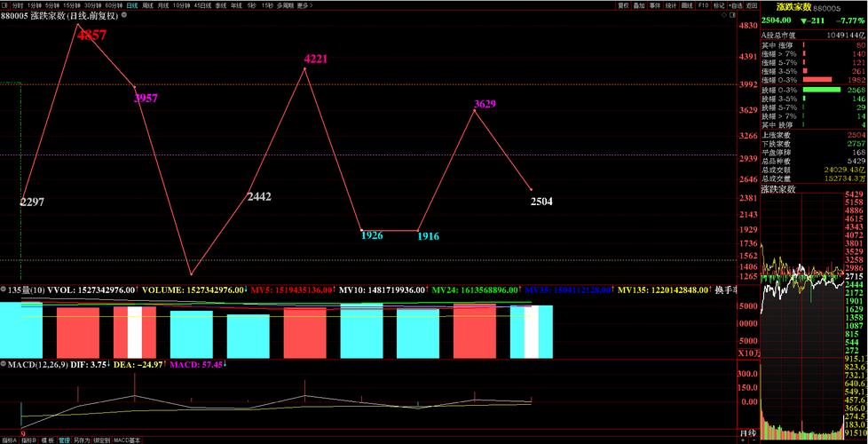
Task: Open the F10 company info
Action: point(703,4)
